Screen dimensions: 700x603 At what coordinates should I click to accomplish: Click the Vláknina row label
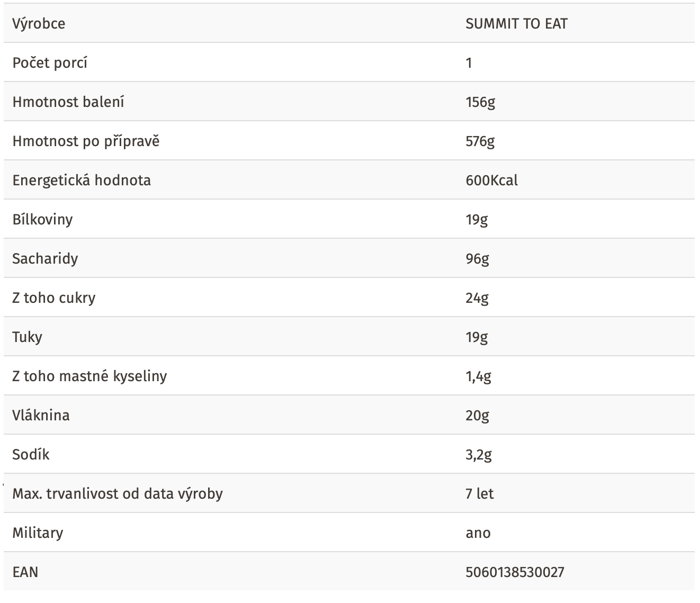pyautogui.click(x=41, y=415)
